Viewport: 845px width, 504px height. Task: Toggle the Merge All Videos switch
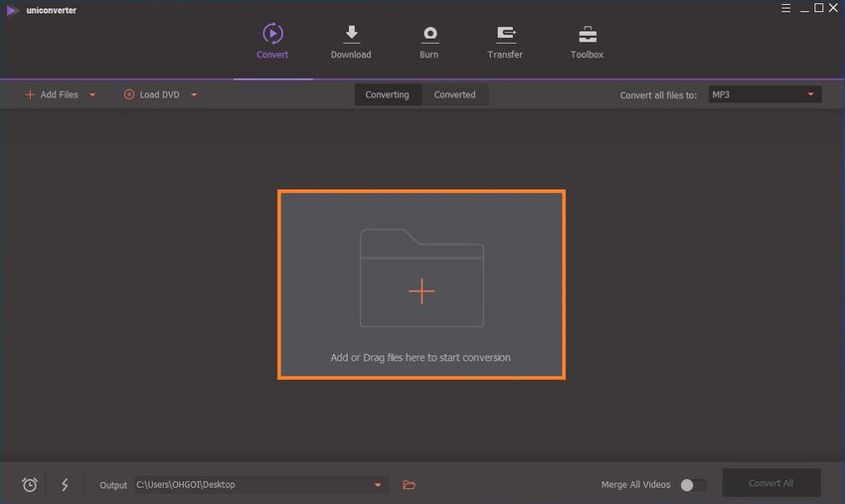click(x=693, y=484)
